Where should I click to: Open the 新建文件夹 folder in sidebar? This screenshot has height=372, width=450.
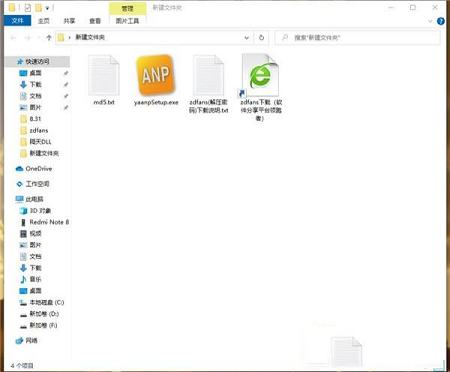tap(44, 153)
